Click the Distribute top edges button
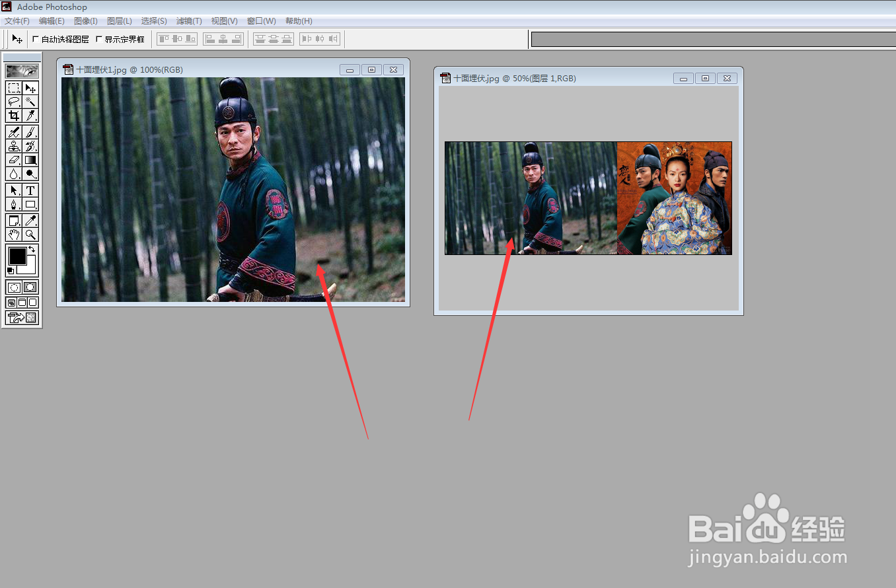This screenshot has width=896, height=588. click(260, 39)
